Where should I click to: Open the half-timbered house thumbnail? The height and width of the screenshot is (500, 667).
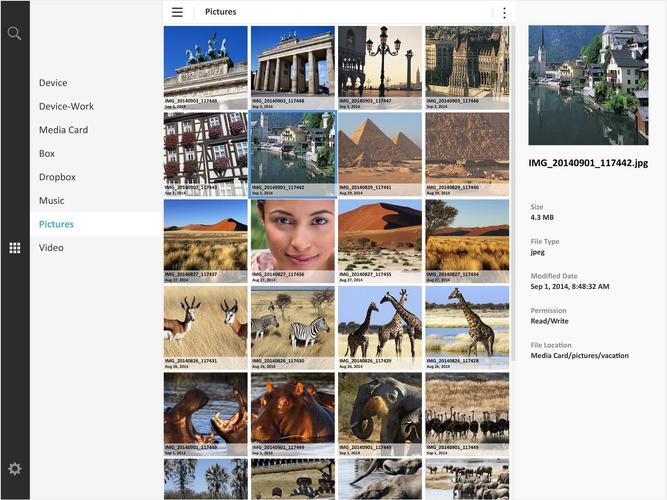(x=205, y=154)
